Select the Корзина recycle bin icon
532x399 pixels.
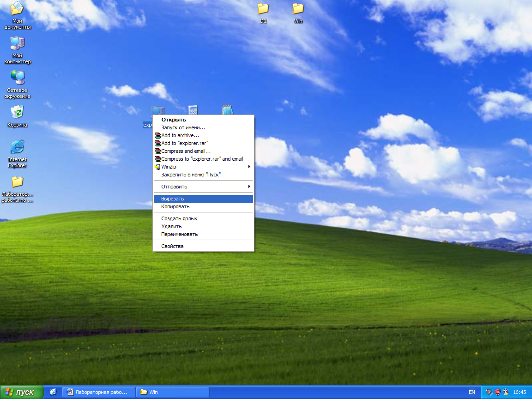17,116
